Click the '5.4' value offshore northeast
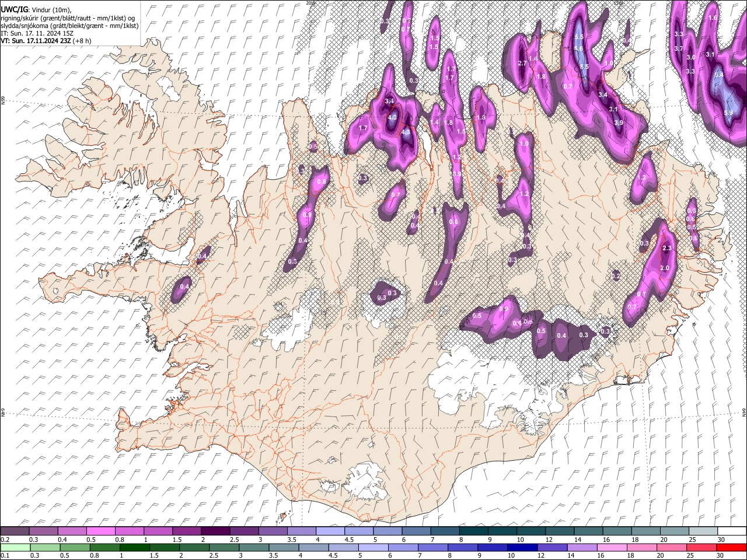Screen dimensions: 747x560 tap(719, 75)
